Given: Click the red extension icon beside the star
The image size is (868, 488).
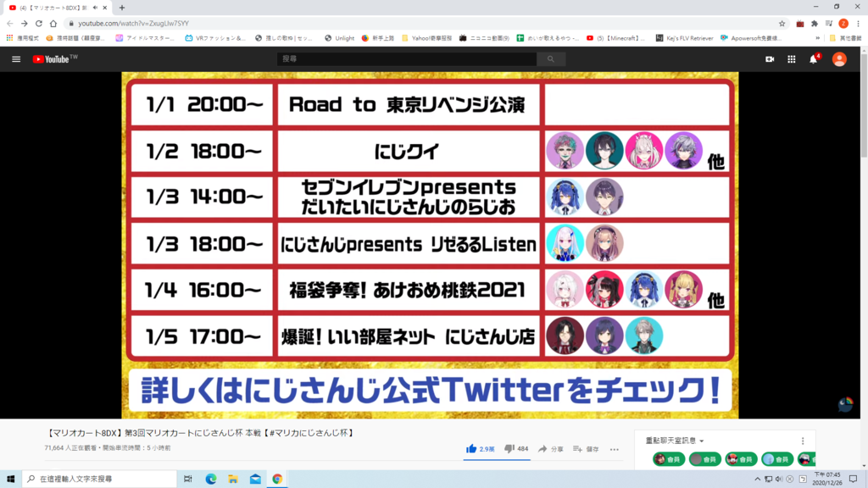Looking at the screenshot, I should pyautogui.click(x=800, y=23).
